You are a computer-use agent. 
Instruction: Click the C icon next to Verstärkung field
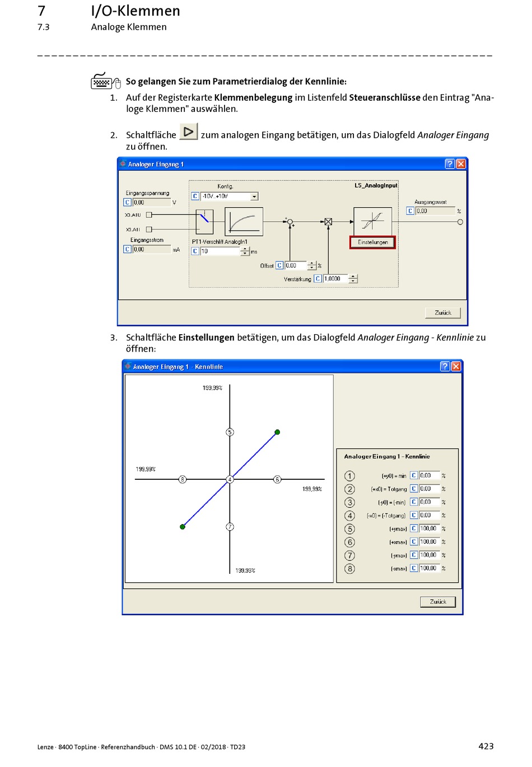click(318, 278)
